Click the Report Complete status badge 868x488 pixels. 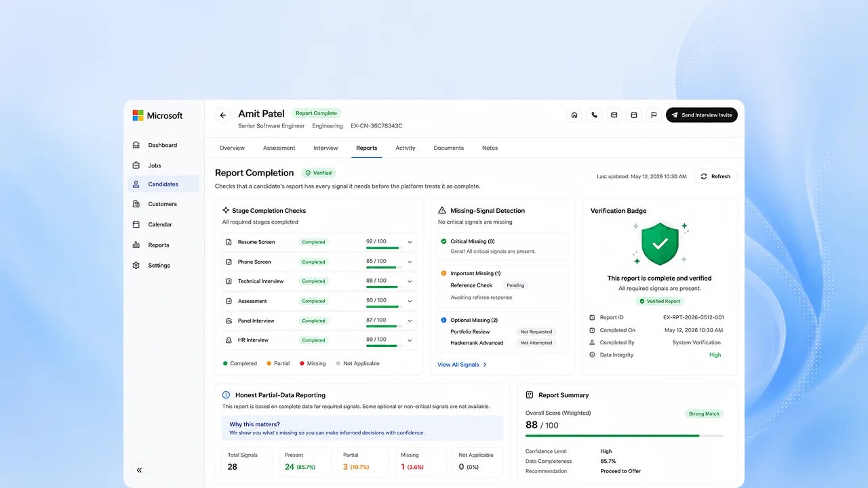(316, 113)
